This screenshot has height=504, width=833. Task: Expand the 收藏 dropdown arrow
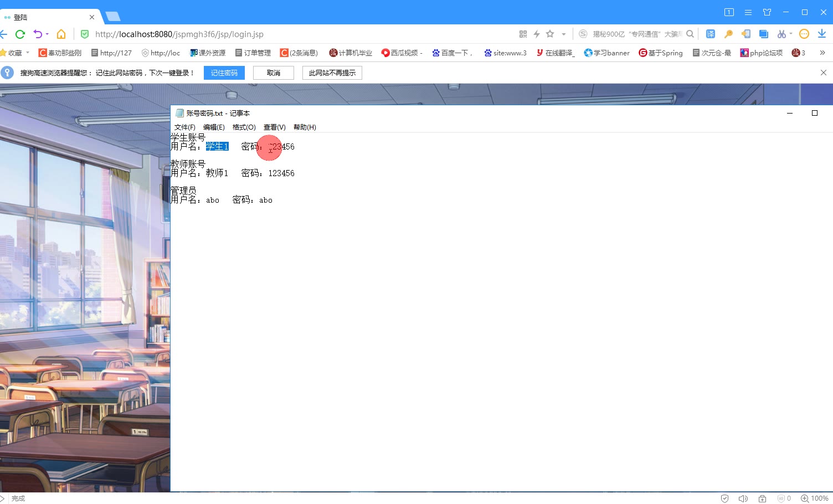[27, 53]
